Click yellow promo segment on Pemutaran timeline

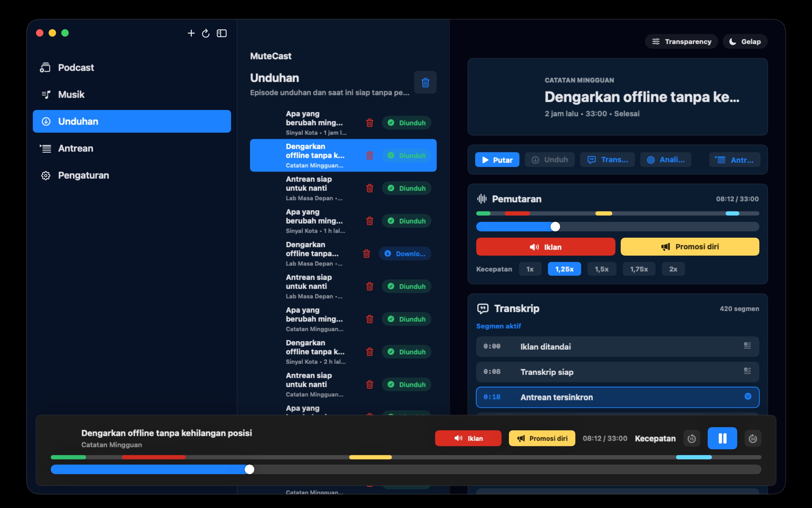(x=604, y=213)
